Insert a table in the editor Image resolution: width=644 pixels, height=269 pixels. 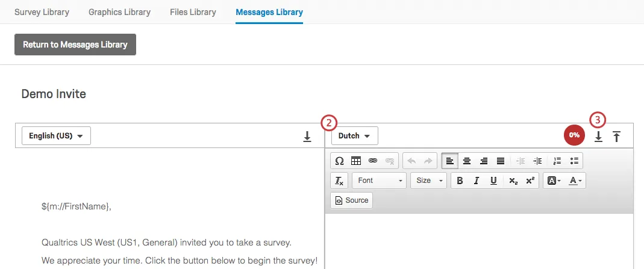[x=356, y=161]
